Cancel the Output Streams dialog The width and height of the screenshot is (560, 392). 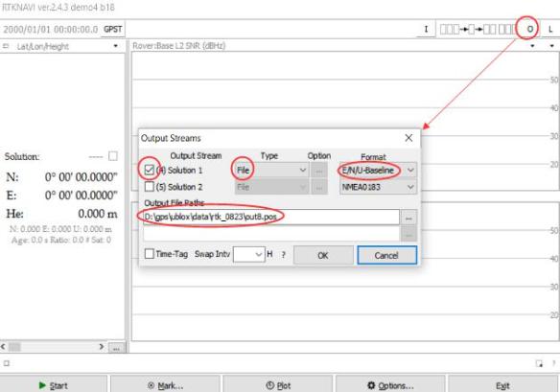[x=386, y=255]
